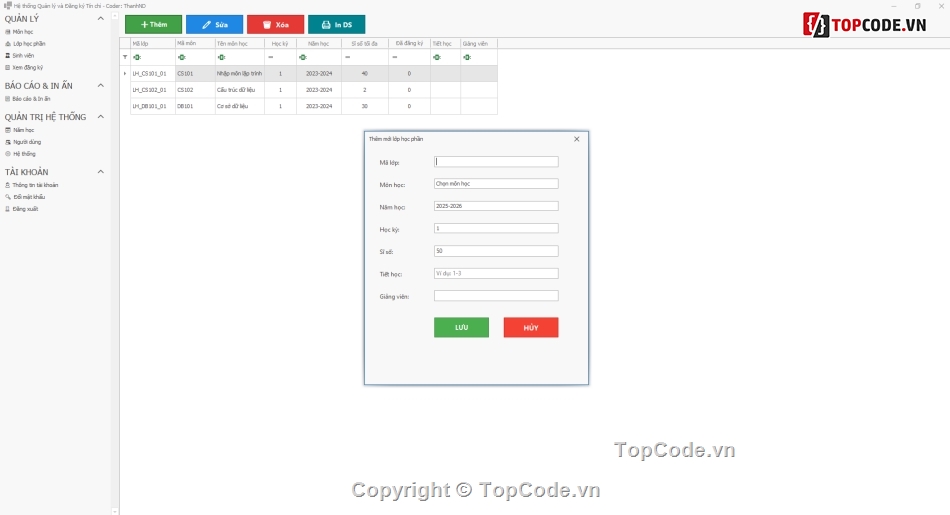
Task: Close the Thêm mới lớp học phần dialog
Action: tap(577, 139)
